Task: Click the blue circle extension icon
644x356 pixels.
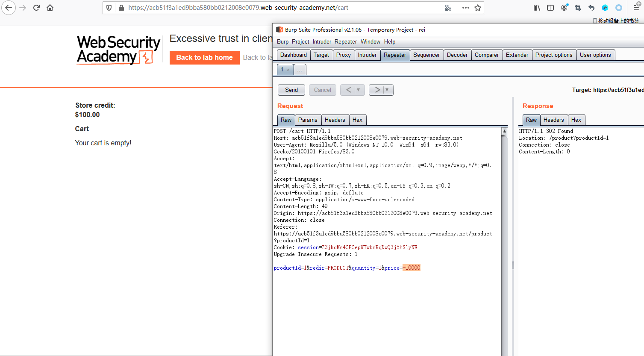Action: pyautogui.click(x=619, y=8)
